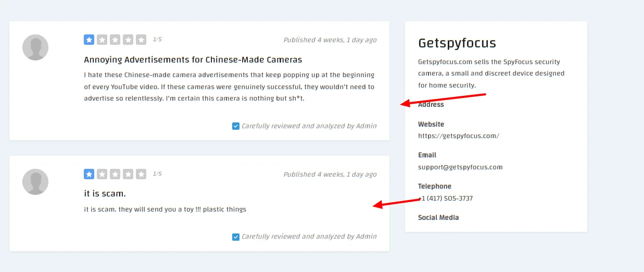Click the second star of "it is scam" review
This screenshot has height=272, width=644.
point(102,174)
